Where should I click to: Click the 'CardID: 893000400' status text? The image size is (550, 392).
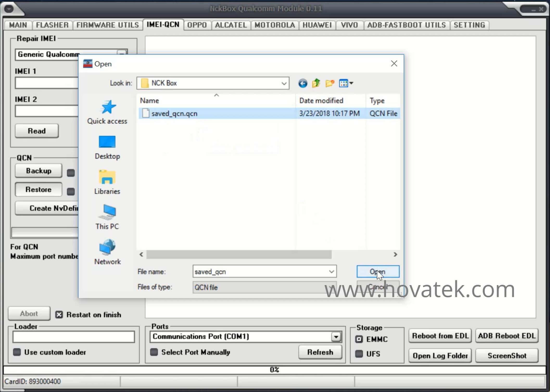point(33,382)
